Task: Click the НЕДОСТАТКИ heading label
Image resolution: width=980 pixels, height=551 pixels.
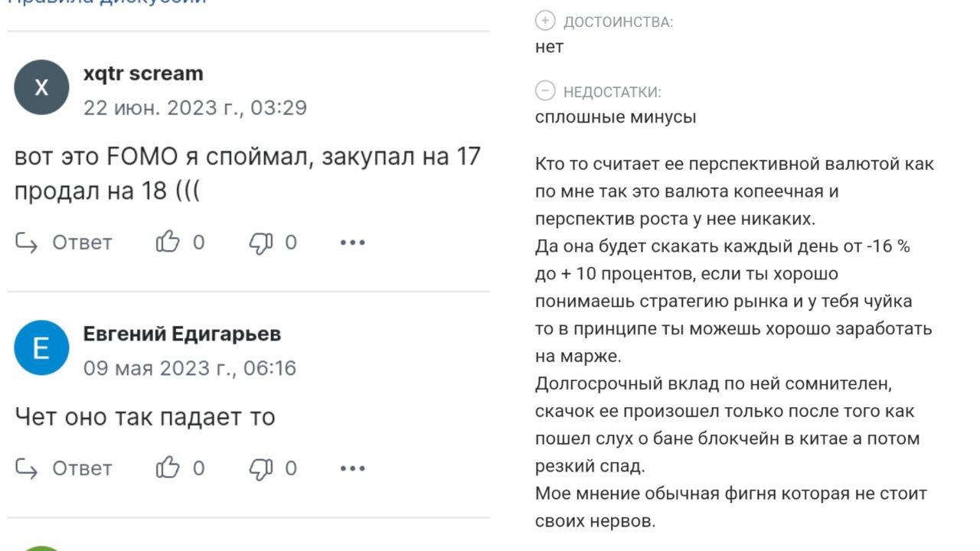Action: 612,92
